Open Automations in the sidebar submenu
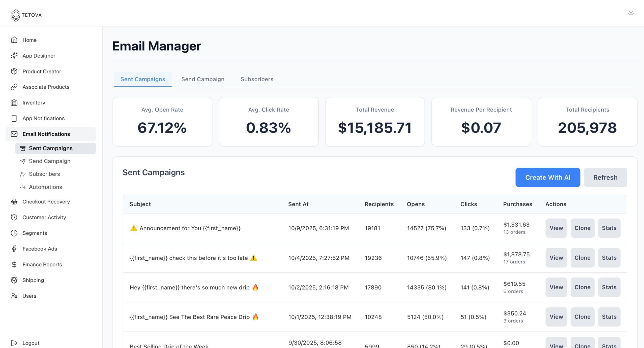Viewport: 644px width, 348px height. click(x=45, y=187)
